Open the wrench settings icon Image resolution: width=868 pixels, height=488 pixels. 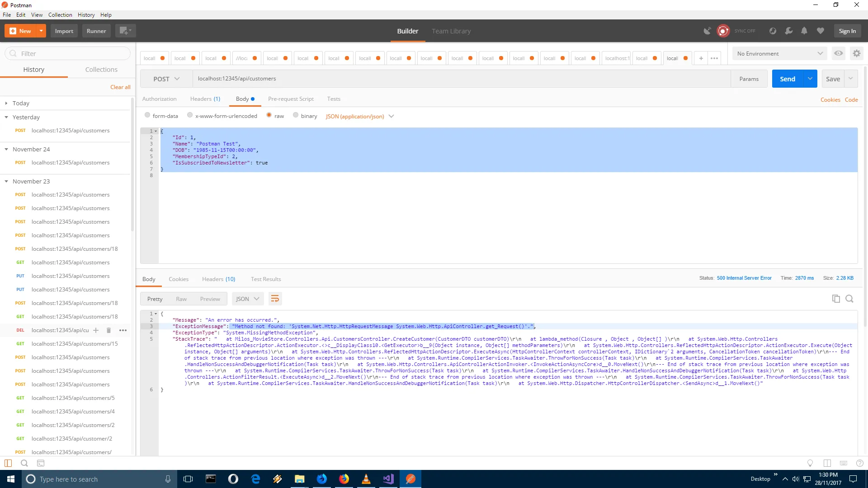(x=788, y=31)
